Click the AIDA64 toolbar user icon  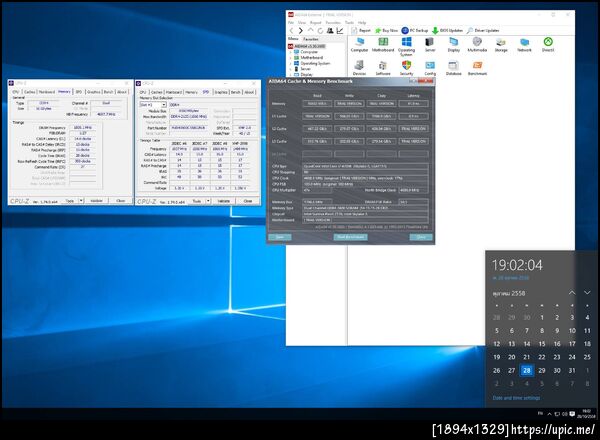pos(329,30)
